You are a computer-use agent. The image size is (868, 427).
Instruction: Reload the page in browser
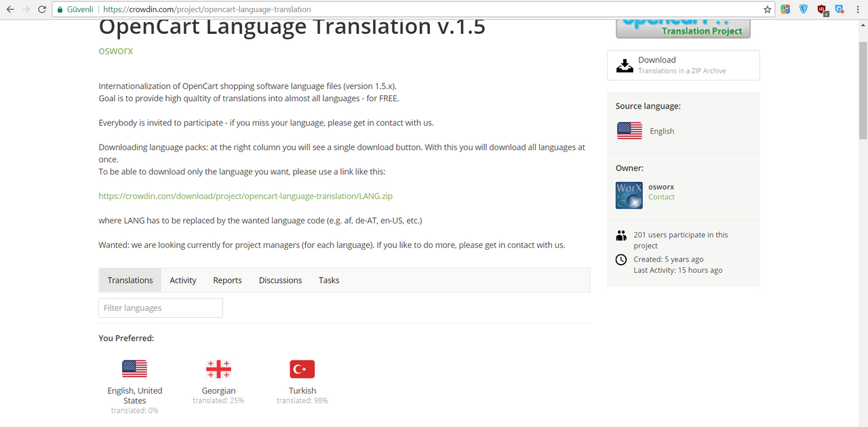point(42,10)
